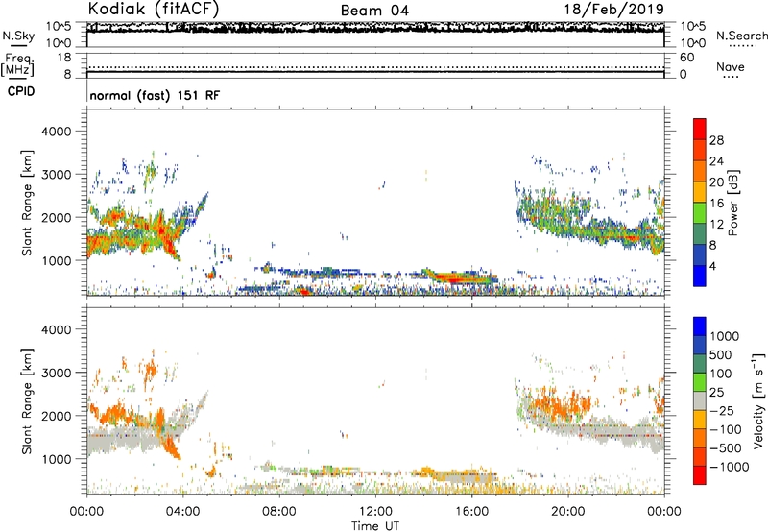
Task: Click the 'Power [dB]' colorbar label
Action: coord(733,203)
